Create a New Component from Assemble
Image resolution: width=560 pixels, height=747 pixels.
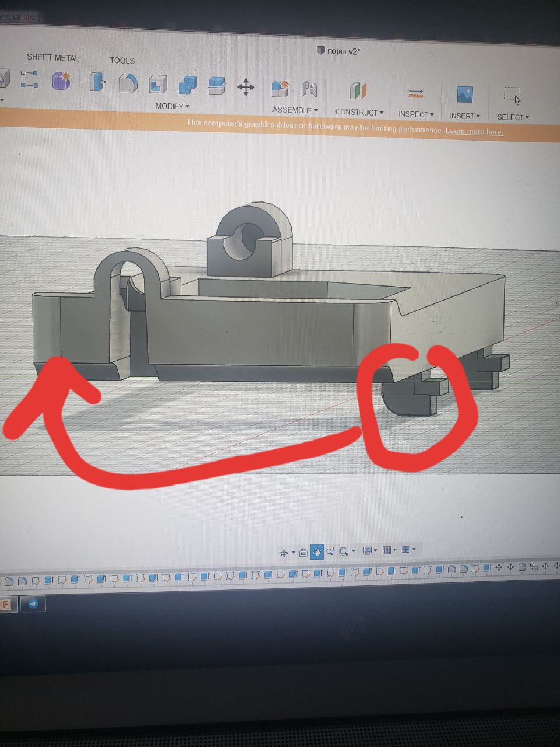click(280, 89)
